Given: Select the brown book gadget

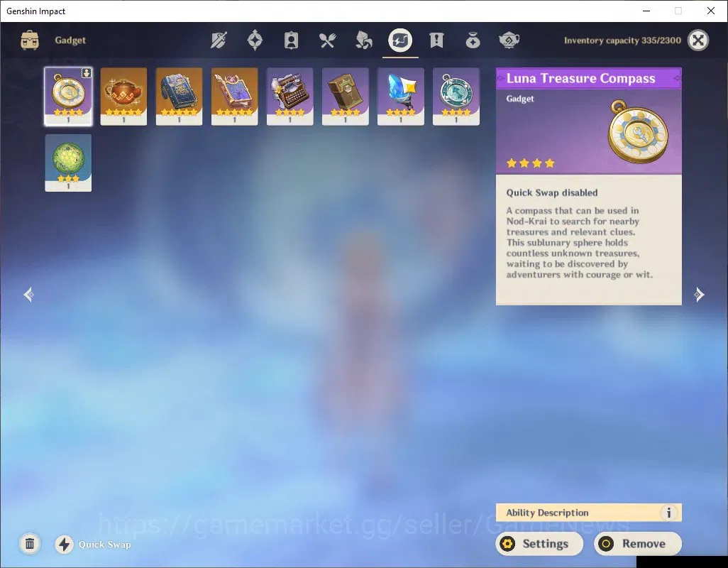Looking at the screenshot, I should [x=345, y=97].
